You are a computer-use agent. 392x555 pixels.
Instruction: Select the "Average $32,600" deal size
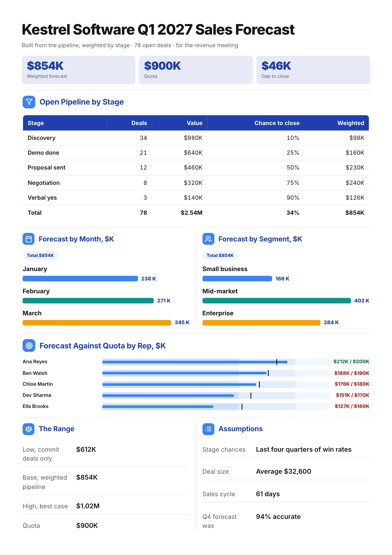point(283,471)
